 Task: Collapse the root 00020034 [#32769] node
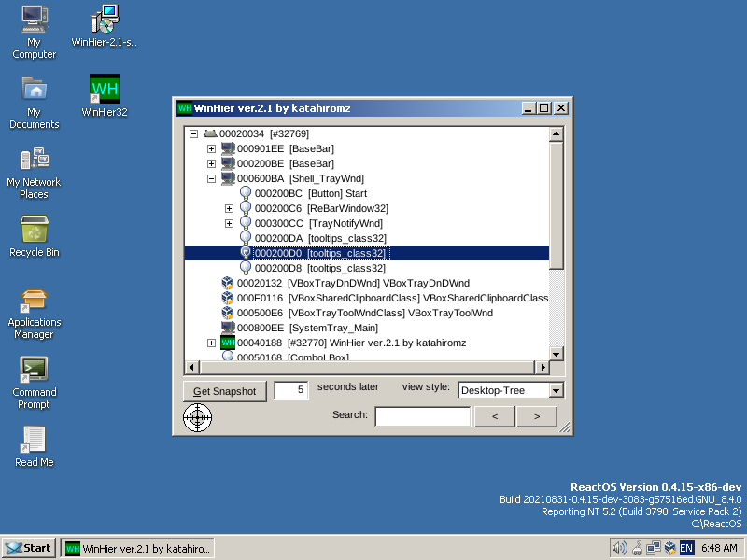pyautogui.click(x=193, y=133)
